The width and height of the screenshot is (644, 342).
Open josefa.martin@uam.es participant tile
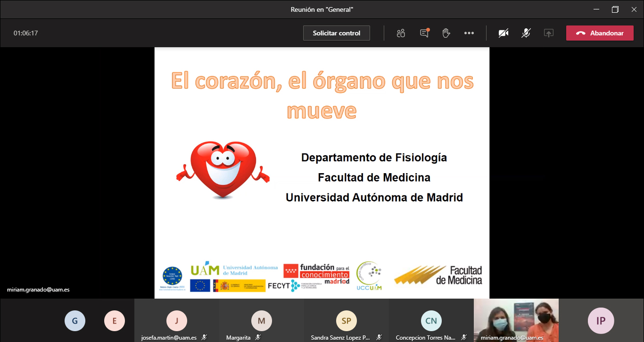[x=177, y=321]
